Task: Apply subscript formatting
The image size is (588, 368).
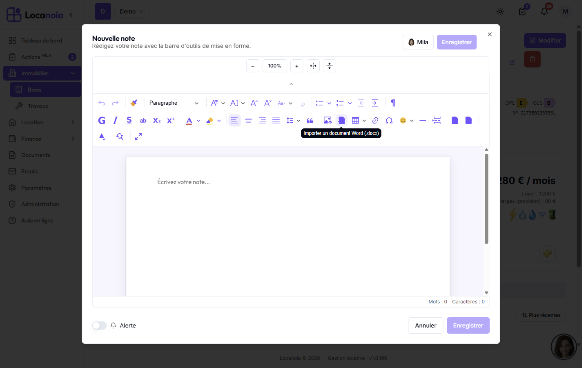Action: tap(157, 120)
